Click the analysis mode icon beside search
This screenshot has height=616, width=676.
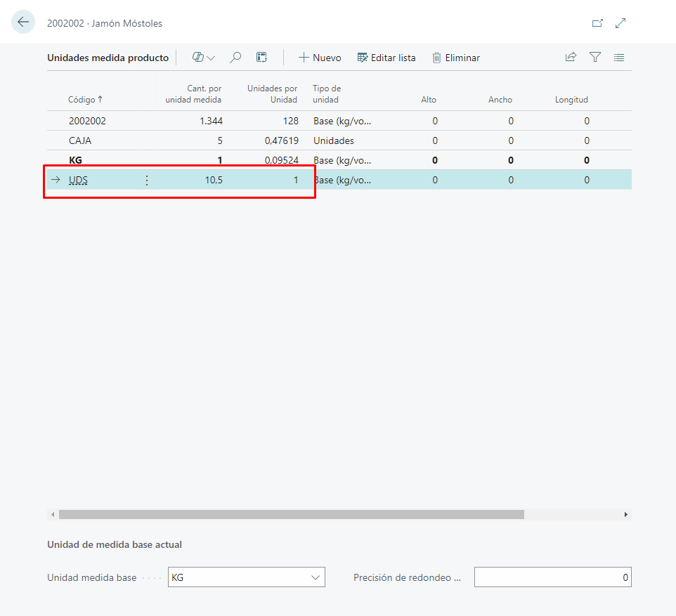(x=261, y=58)
